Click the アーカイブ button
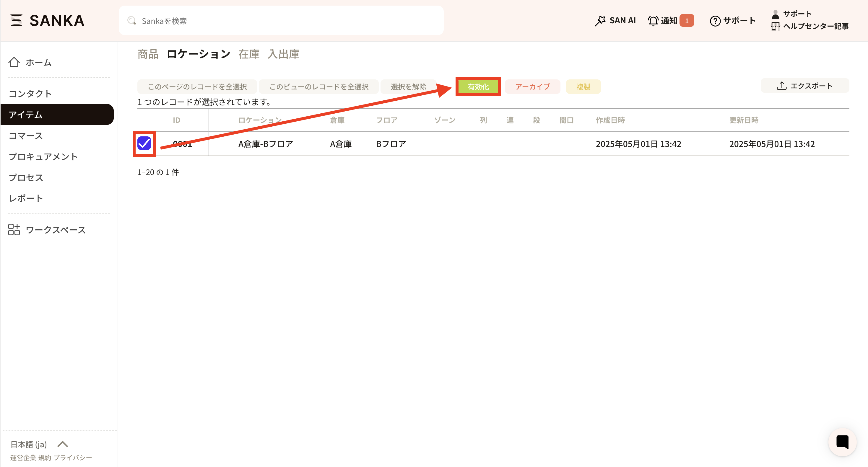 pyautogui.click(x=532, y=86)
